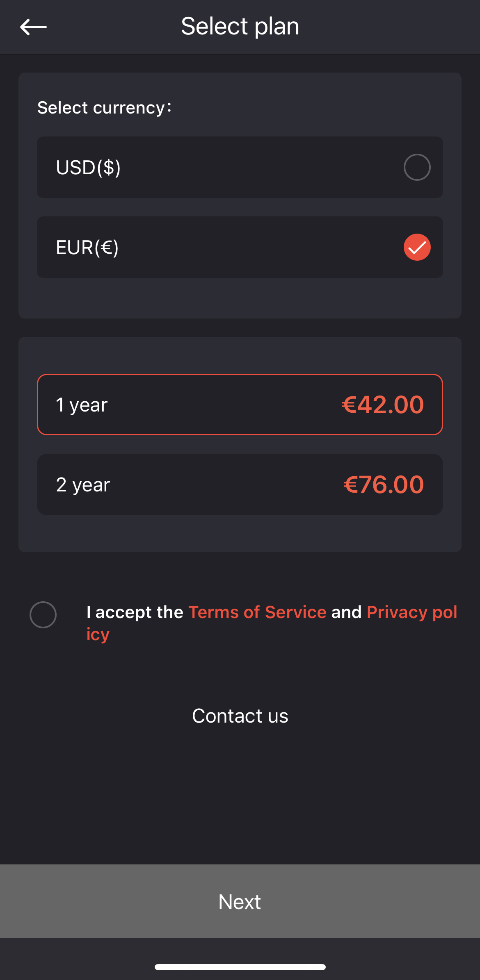Choose the EUR(€) currency label
The height and width of the screenshot is (980, 480).
click(87, 247)
